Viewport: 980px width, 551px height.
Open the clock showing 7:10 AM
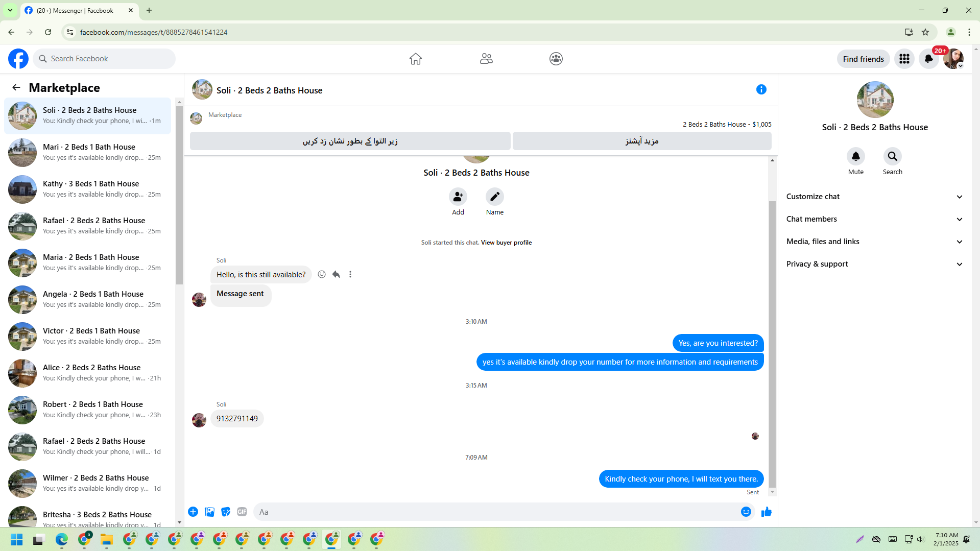946,539
